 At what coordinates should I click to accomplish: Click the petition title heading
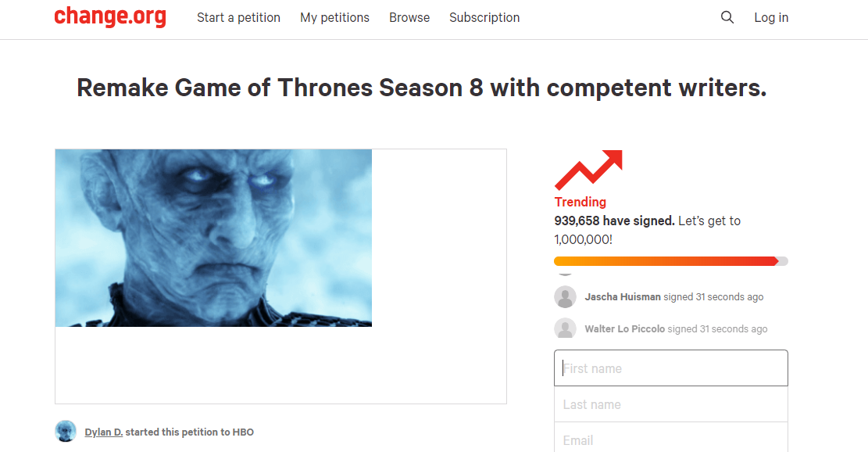coord(421,88)
